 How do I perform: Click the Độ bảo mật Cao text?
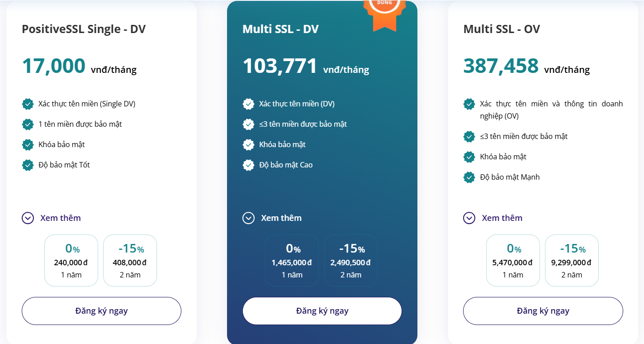[286, 165]
